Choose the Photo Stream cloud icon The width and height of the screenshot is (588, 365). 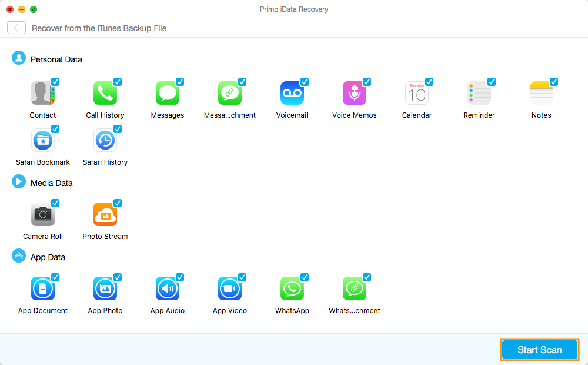coord(105,214)
